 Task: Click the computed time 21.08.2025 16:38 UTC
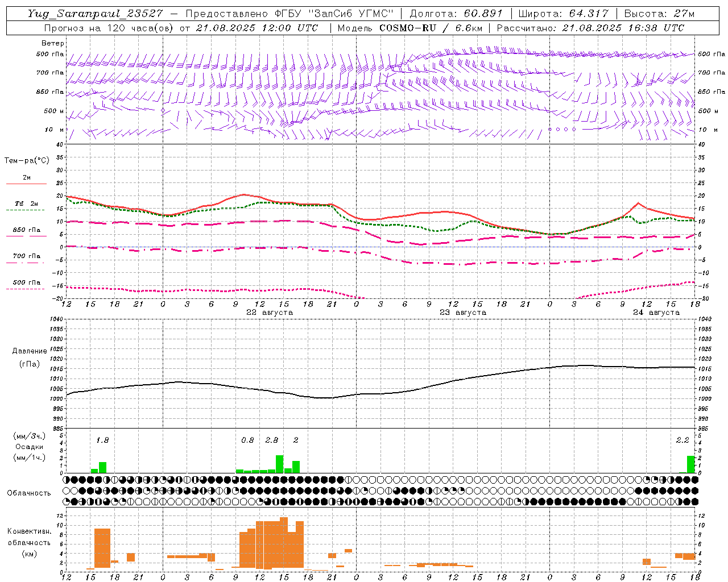pos(623,28)
